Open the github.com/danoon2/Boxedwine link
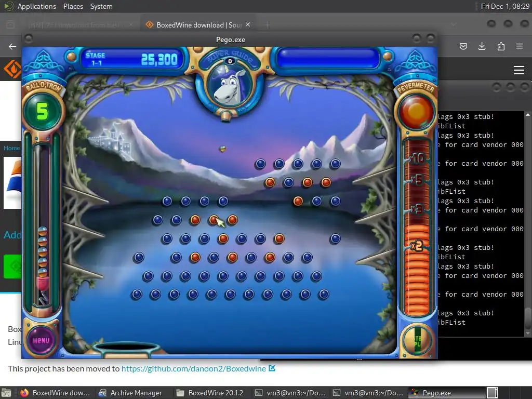Viewport: 532px width, 399px height. pyautogui.click(x=194, y=369)
